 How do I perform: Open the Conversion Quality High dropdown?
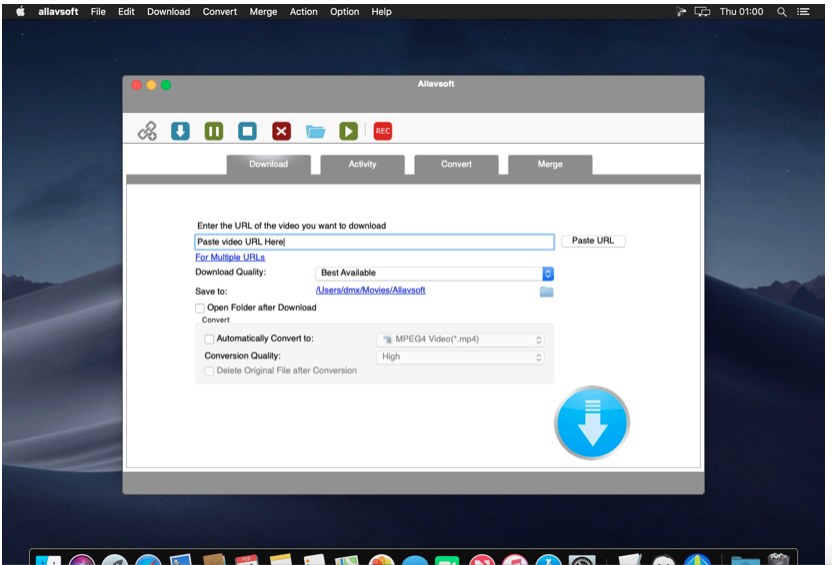click(460, 357)
